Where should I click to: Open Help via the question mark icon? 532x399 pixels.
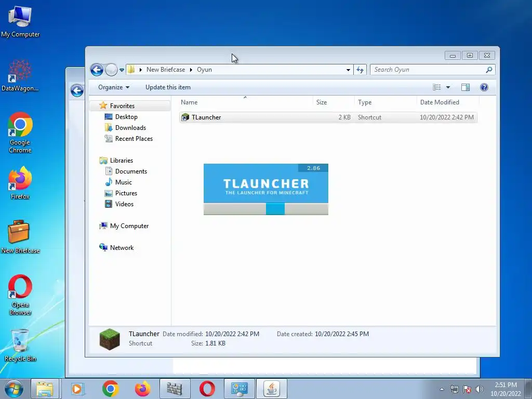(x=484, y=87)
